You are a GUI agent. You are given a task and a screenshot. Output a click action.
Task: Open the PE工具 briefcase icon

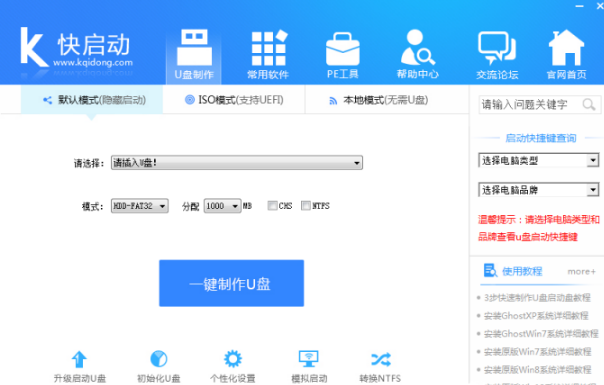pos(342,49)
